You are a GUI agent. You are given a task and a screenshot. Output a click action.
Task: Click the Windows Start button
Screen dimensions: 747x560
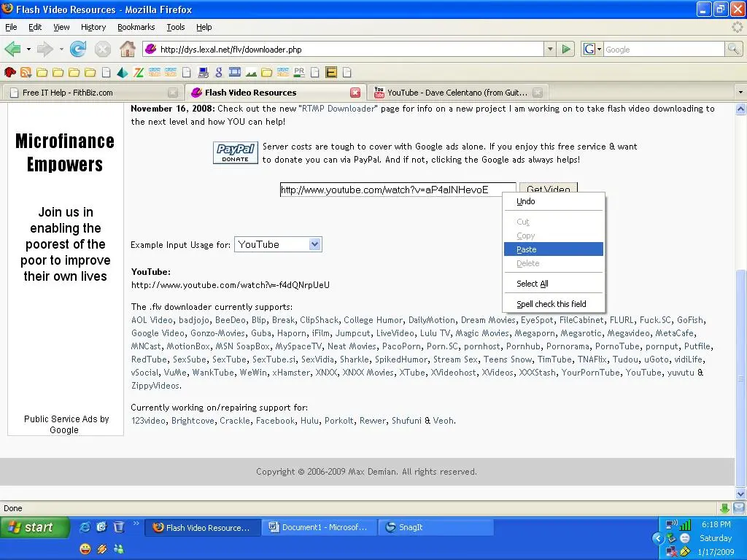point(34,527)
